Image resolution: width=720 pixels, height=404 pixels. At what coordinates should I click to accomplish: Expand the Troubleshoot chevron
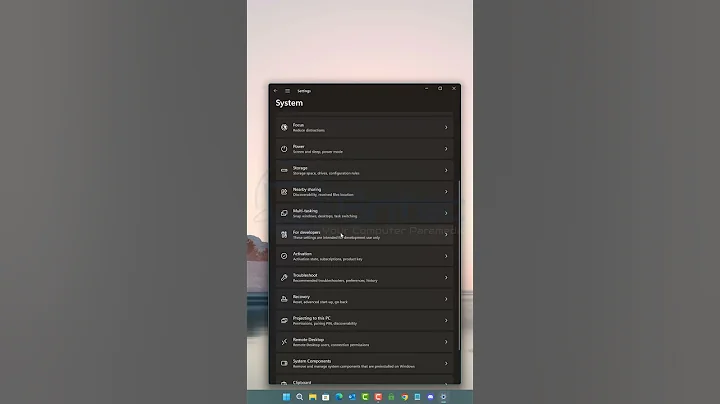click(x=446, y=277)
